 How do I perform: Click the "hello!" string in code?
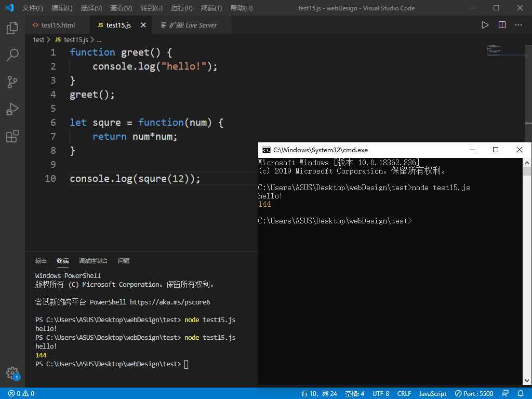(x=184, y=66)
